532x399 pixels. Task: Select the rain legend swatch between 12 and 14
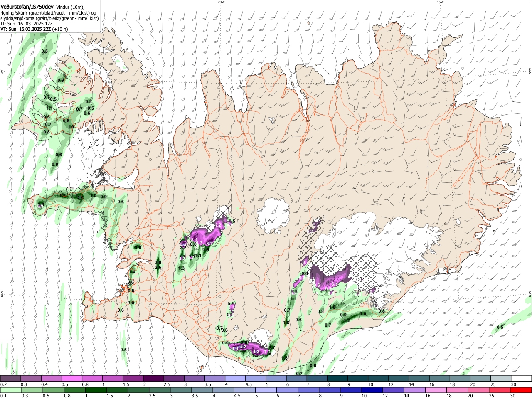[394, 390]
